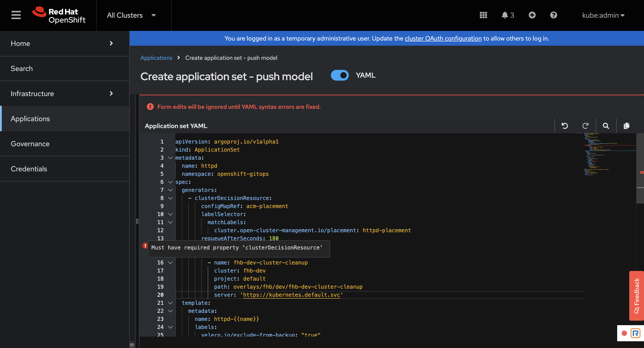The height and width of the screenshot is (348, 644).
Task: Go to Governance in sidebar
Action: click(30, 144)
